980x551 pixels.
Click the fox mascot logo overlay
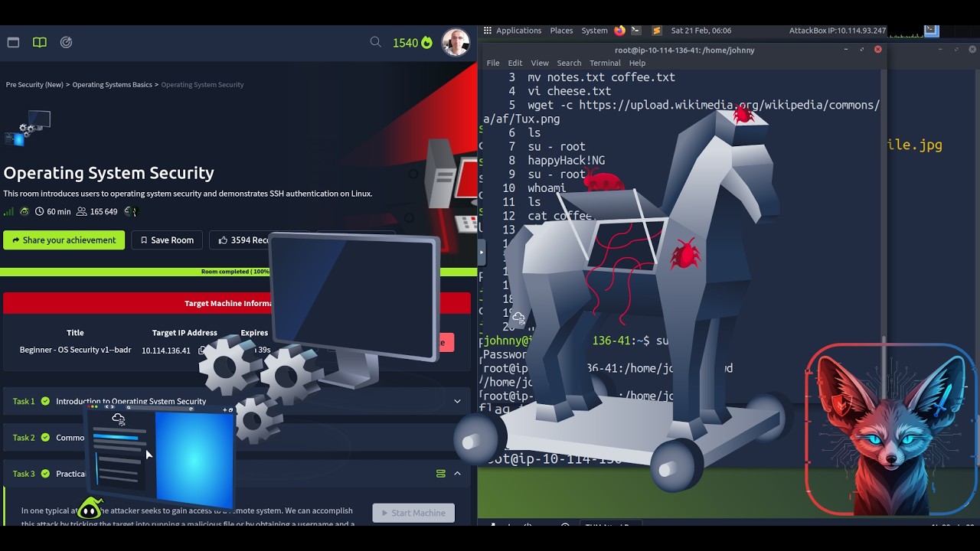pyautogui.click(x=891, y=429)
